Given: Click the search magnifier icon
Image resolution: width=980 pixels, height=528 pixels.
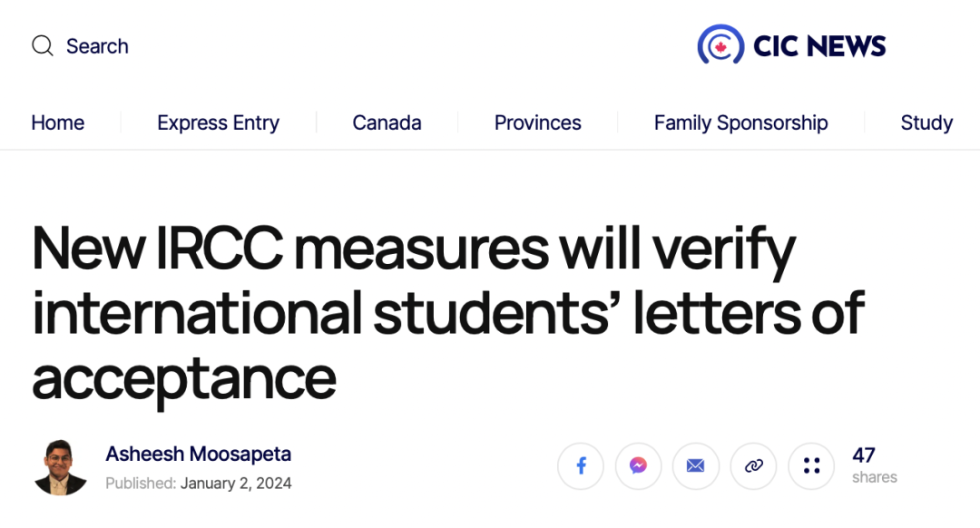Looking at the screenshot, I should click(x=43, y=45).
